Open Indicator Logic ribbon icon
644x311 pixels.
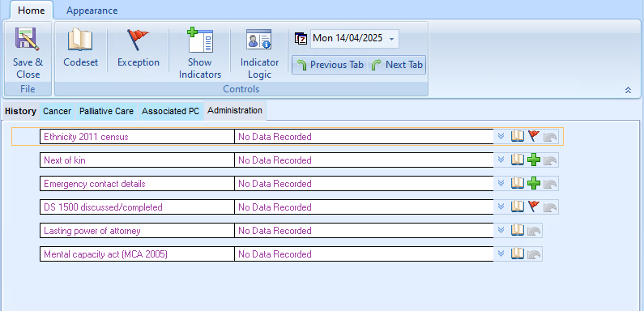tap(259, 40)
